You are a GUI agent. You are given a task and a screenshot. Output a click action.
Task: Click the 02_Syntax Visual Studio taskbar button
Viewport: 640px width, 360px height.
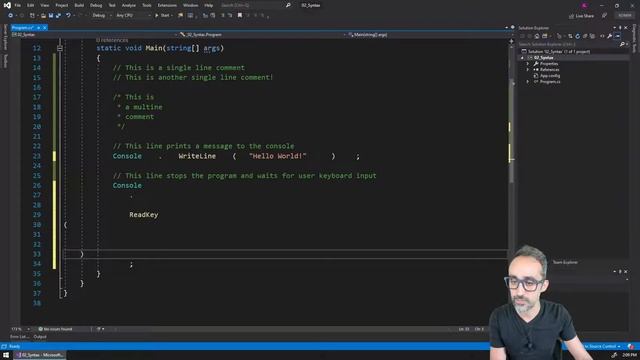click(40, 355)
